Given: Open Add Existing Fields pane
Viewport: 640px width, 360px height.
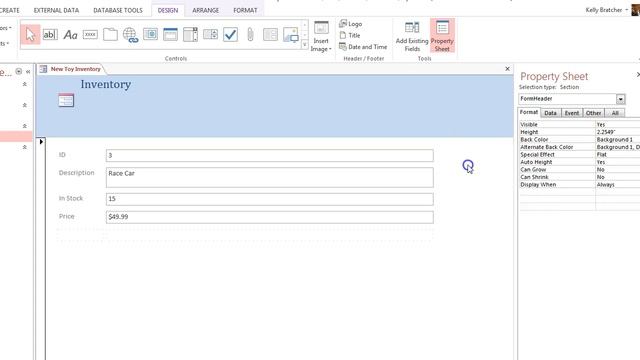Looking at the screenshot, I should [412, 36].
